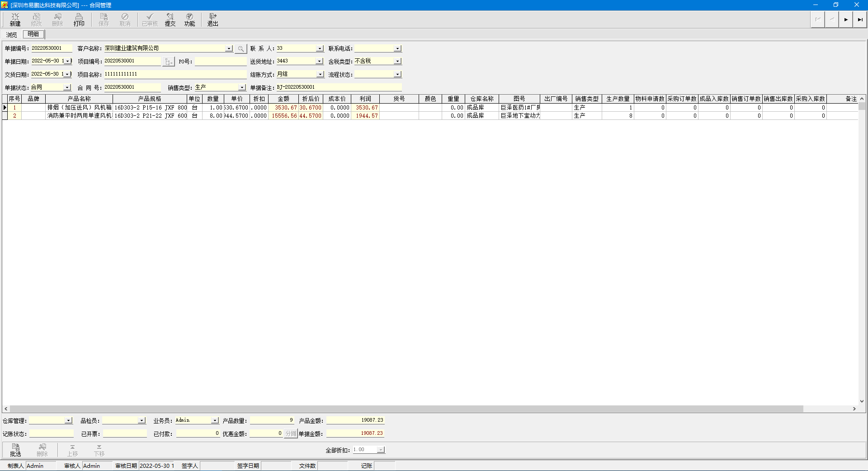
Task: Jump to last record navigation arrow
Action: pos(860,19)
